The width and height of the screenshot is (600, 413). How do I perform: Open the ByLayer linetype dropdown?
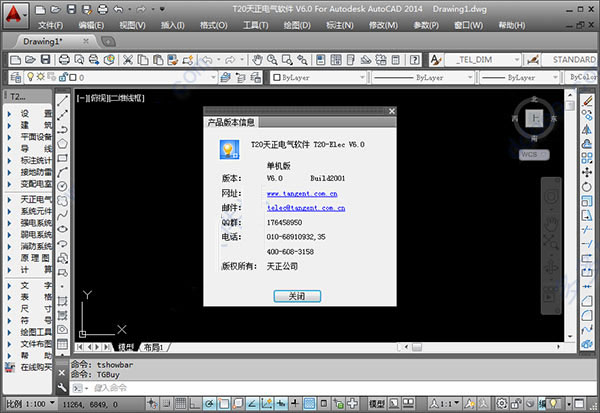tap(470, 77)
